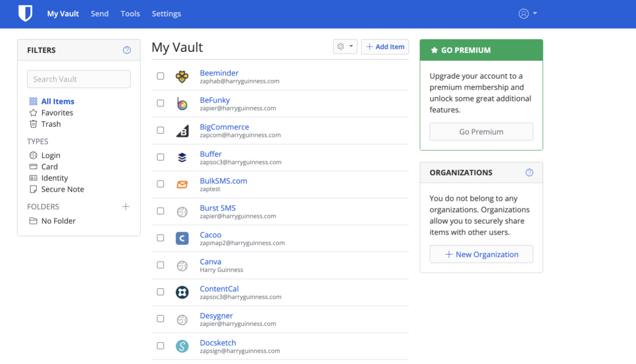Screen dimensions: 636x364
Task: Open the Burst SMS entry link
Action: pos(218,208)
